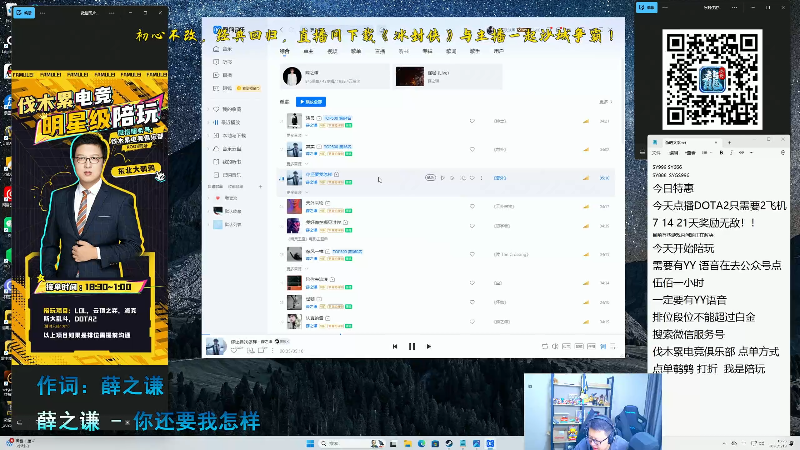Click the 伐木累电竞 poster image
This screenshot has height=450, width=800.
coord(90,215)
